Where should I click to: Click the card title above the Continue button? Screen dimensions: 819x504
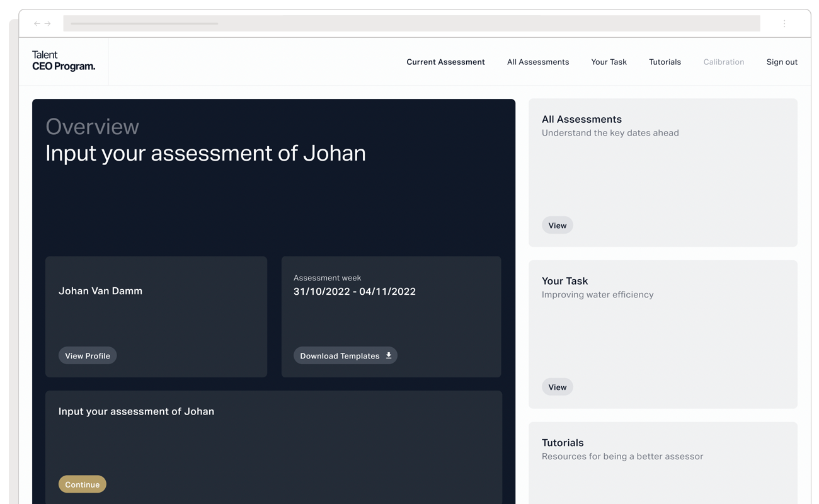coord(136,411)
